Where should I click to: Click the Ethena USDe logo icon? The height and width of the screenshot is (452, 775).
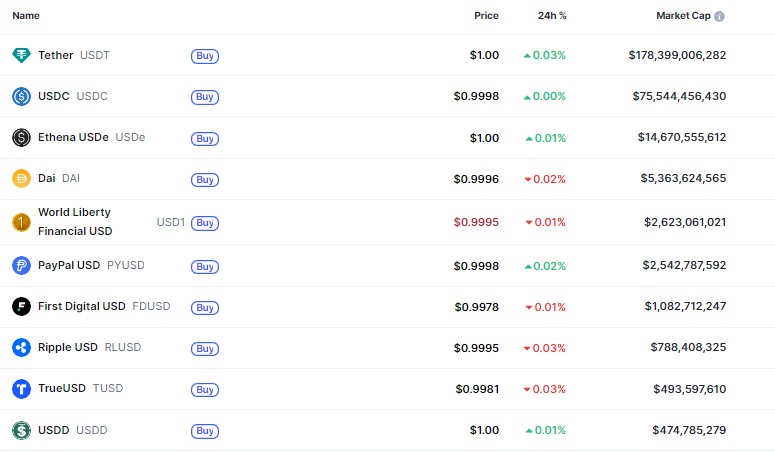[x=21, y=137]
